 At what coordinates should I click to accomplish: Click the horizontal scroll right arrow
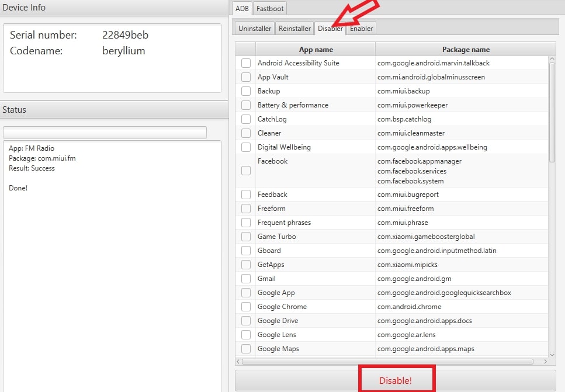coord(545,362)
